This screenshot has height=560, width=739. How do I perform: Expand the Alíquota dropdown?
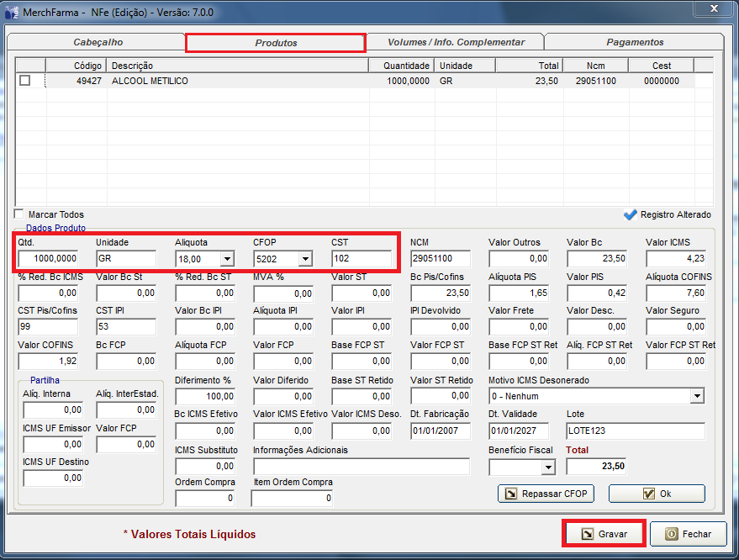coord(226,259)
